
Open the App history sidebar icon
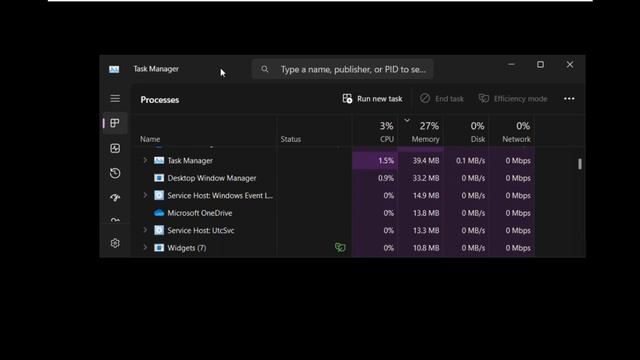(115, 173)
